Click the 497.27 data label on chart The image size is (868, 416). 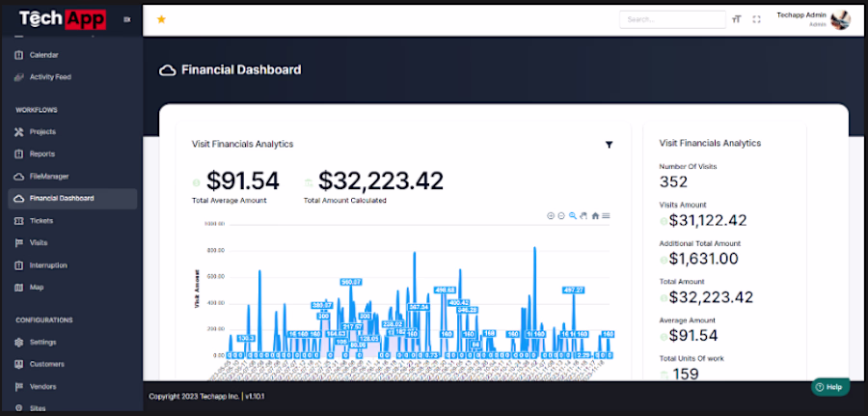pos(573,290)
